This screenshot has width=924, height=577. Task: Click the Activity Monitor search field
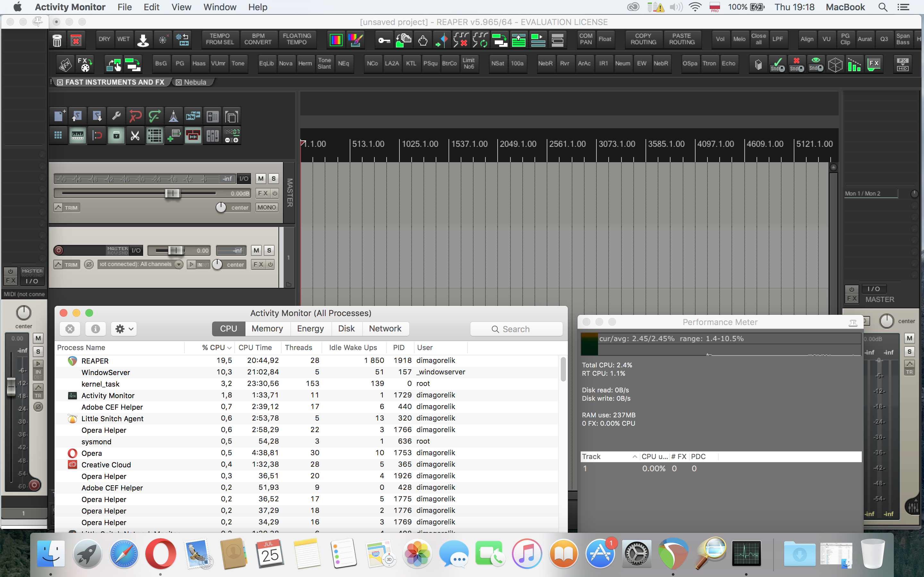[x=516, y=329]
